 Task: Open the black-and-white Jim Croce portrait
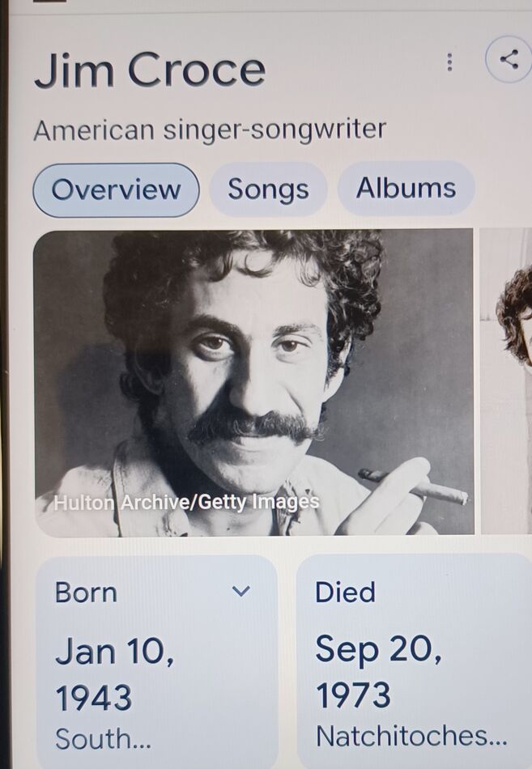tap(253, 383)
